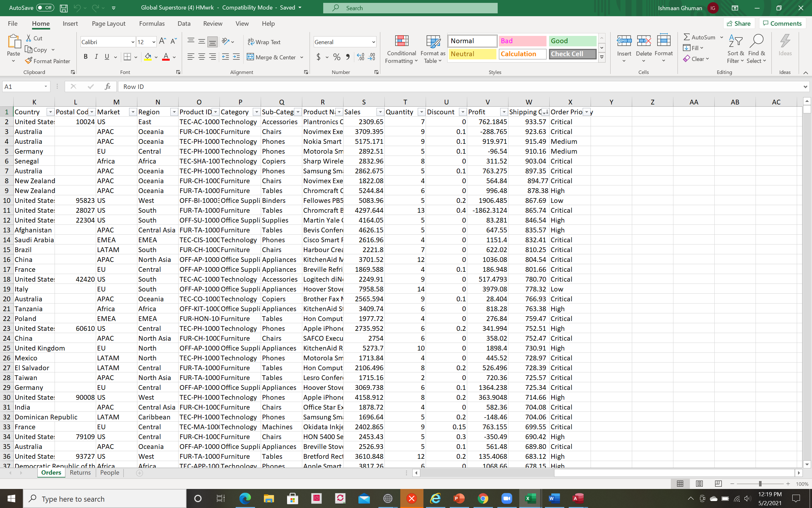Add a new sheet with plus icon
812x508 pixels.
[140, 473]
